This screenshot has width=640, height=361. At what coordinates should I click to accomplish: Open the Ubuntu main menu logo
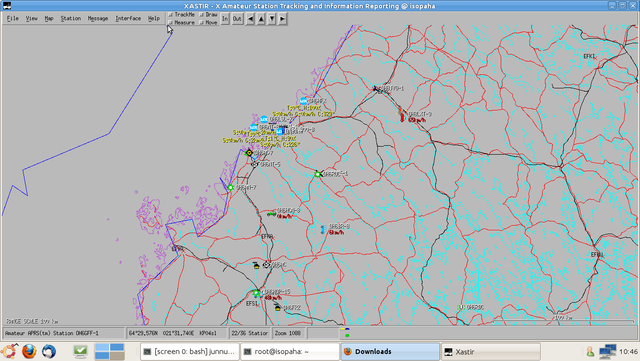[9, 351]
